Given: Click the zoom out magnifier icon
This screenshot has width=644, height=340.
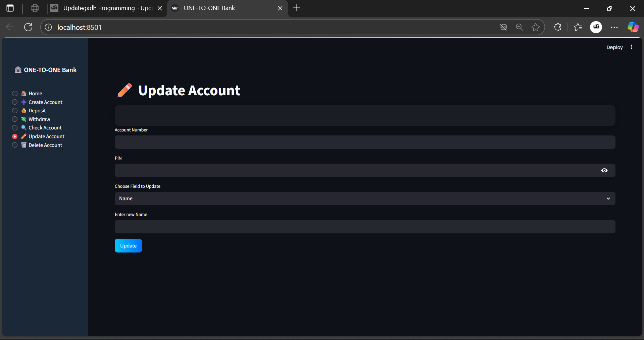Looking at the screenshot, I should (x=519, y=27).
